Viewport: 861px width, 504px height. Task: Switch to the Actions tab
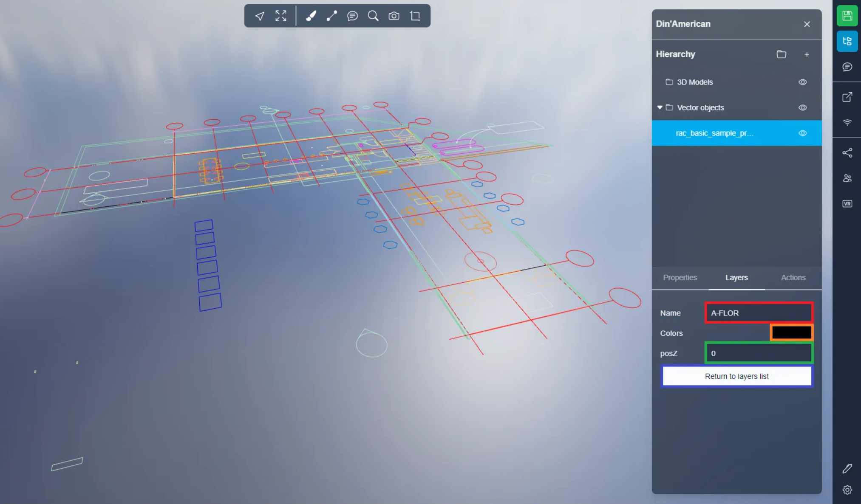(x=793, y=277)
